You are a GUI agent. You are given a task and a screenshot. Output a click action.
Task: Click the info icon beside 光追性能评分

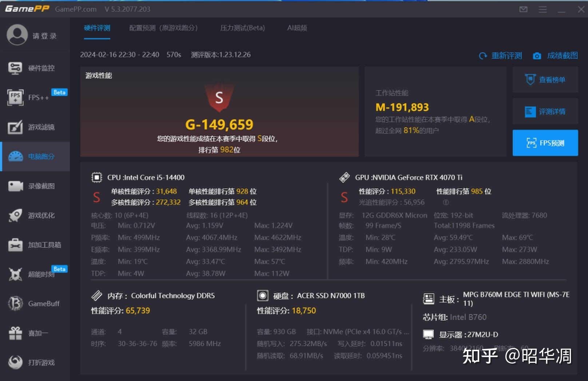(446, 202)
